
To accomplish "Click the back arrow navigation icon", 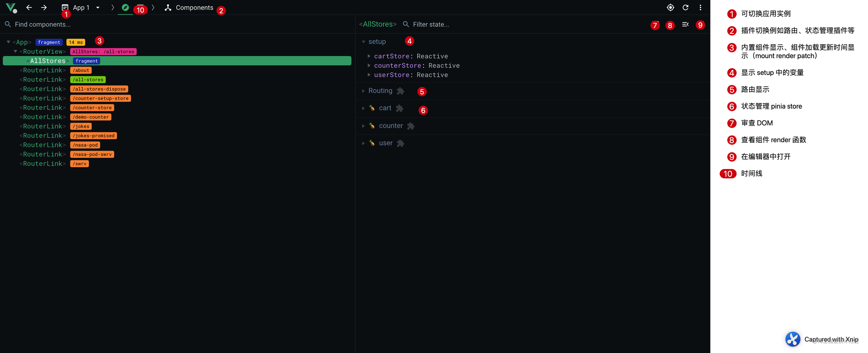I will coord(29,7).
